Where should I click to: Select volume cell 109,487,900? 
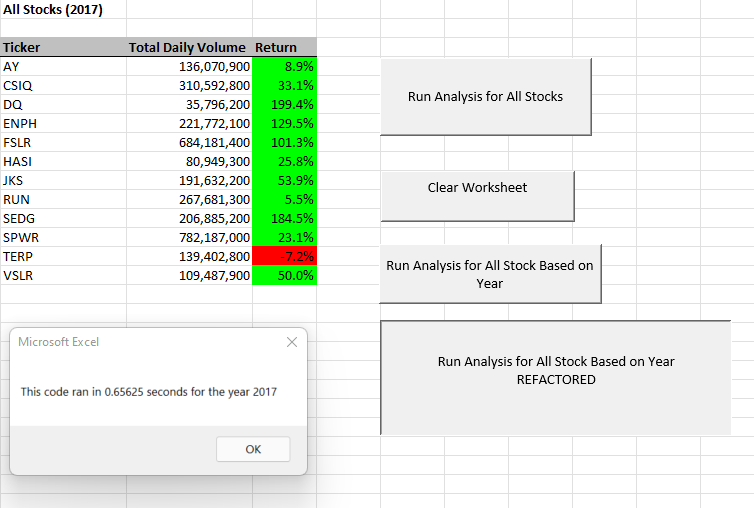tap(189, 276)
